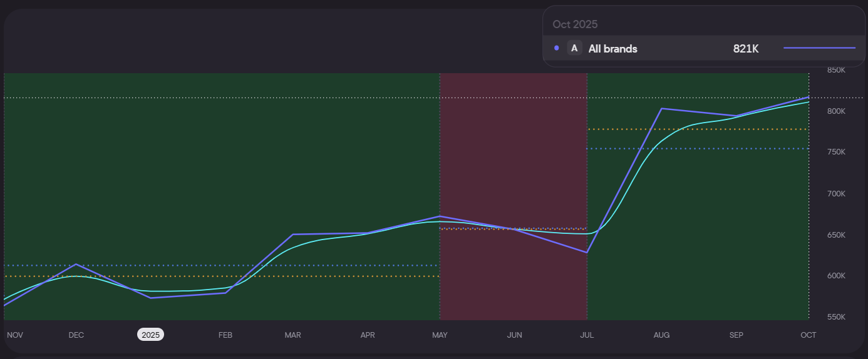Click the 850K label on the y-axis
868x359 pixels.
[x=836, y=70]
